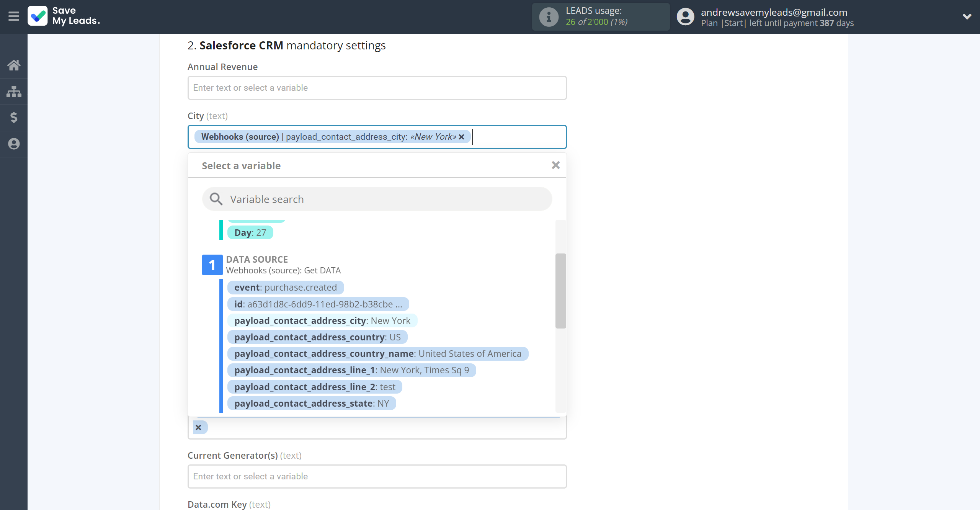Select the event: purchase.created variable

286,288
